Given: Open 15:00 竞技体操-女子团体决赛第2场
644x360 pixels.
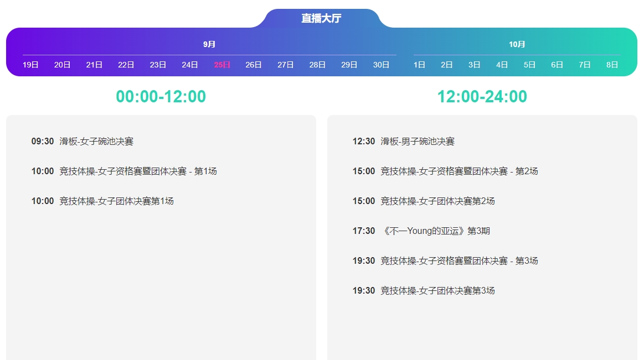Looking at the screenshot, I should click(437, 201).
